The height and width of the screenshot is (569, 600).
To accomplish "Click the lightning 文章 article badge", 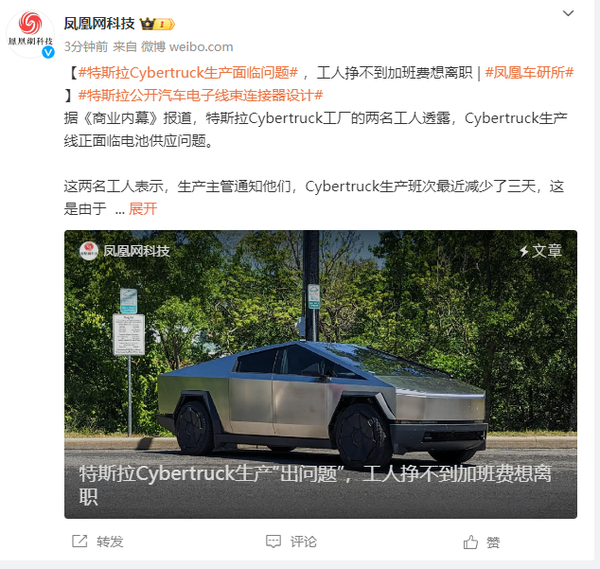I will (x=541, y=251).
